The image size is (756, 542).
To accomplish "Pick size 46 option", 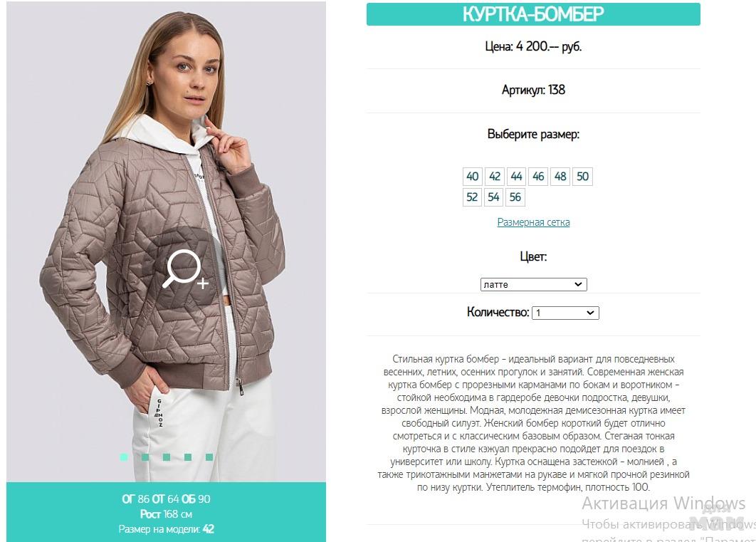I will coord(538,177).
